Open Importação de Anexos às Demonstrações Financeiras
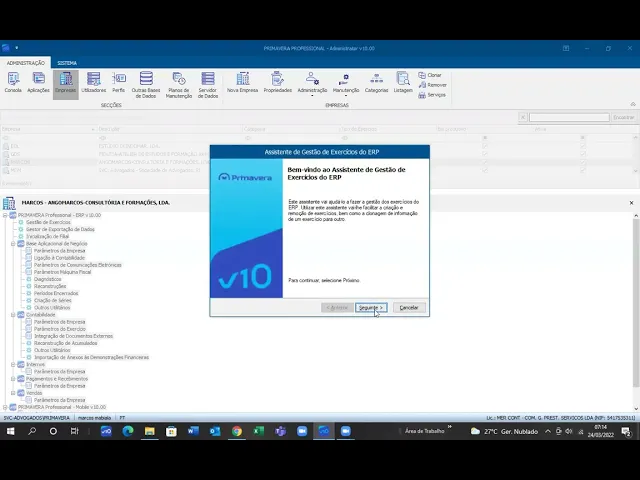 pos(91,357)
